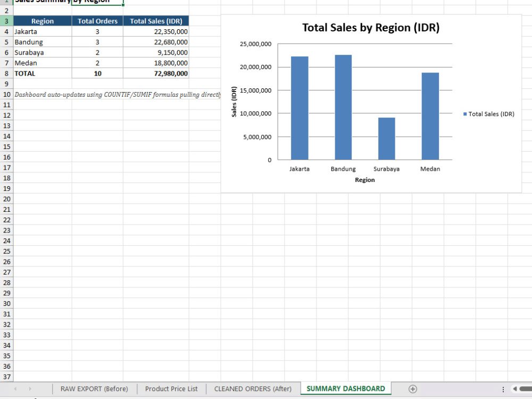
Task: Click the Jakarta bar in the chart
Action: (300, 108)
